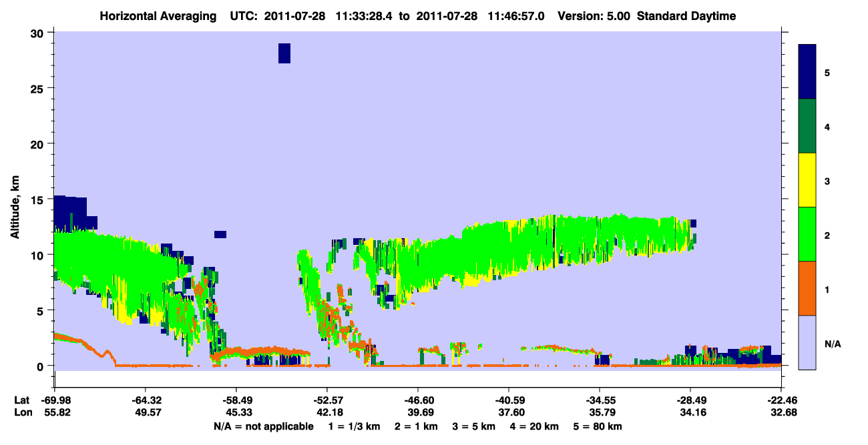
Task: Click the colorbar label '4'
Action: tap(827, 127)
